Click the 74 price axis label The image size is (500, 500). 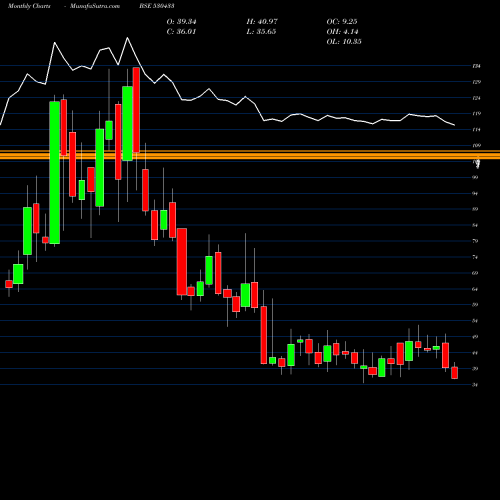[x=476, y=257]
